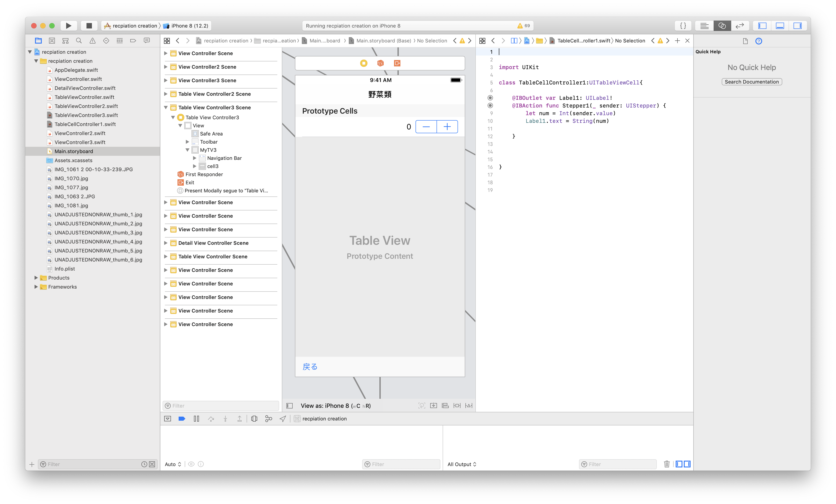Open the Version editor comparison view
This screenshot has width=836, height=504.
(740, 26)
